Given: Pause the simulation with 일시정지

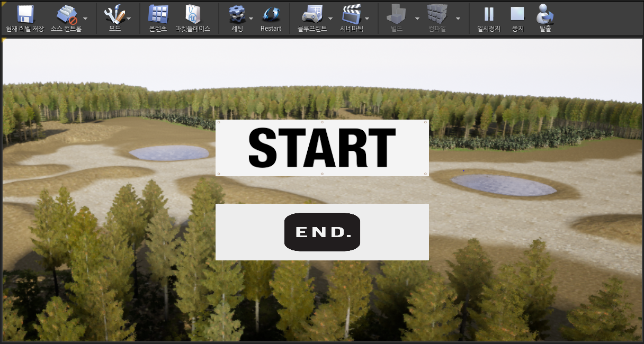Looking at the screenshot, I should [x=488, y=14].
